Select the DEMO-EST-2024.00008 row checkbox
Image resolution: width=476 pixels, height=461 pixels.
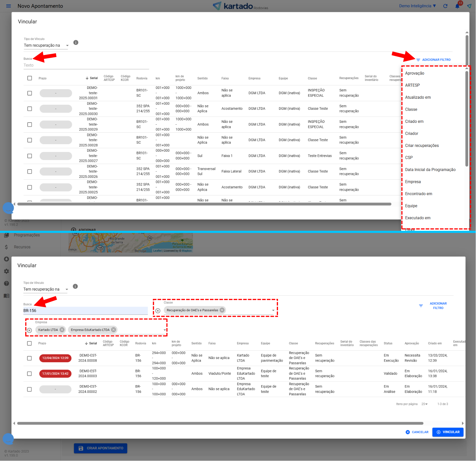coord(29,358)
